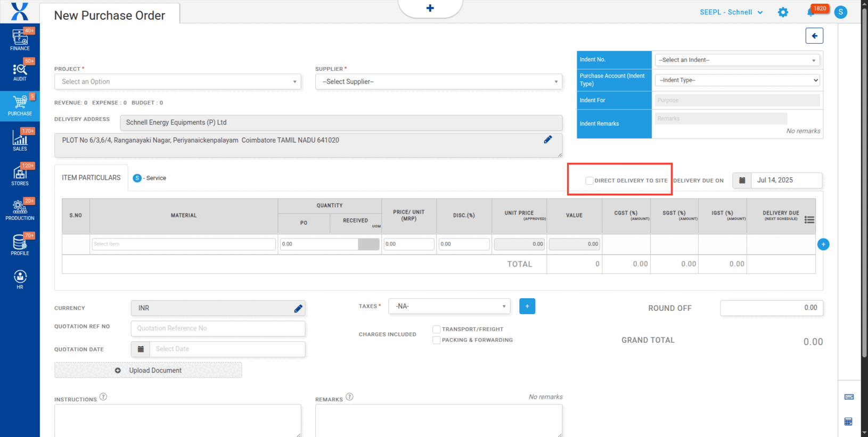868x437 pixels.
Task: Open the Project dropdown
Action: [x=177, y=81]
